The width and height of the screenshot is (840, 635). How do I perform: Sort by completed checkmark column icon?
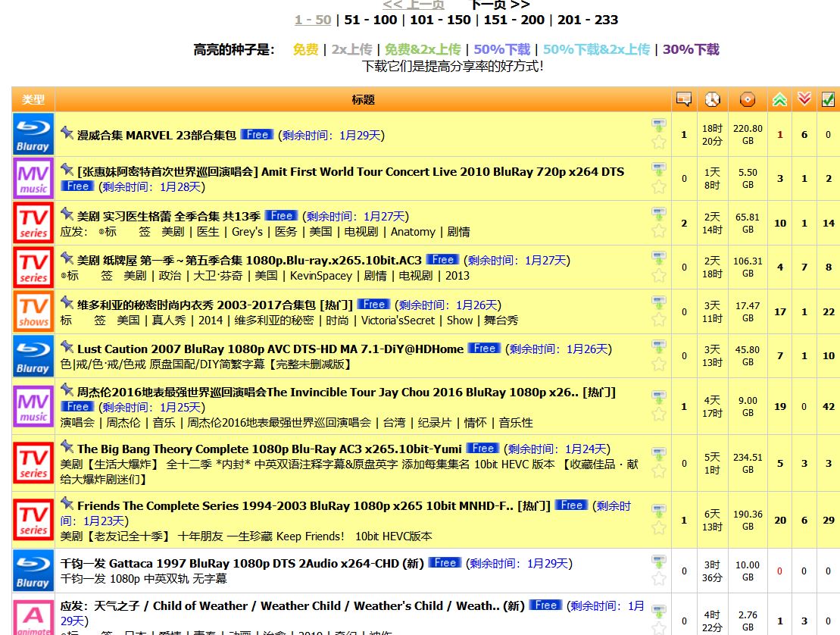tap(828, 99)
